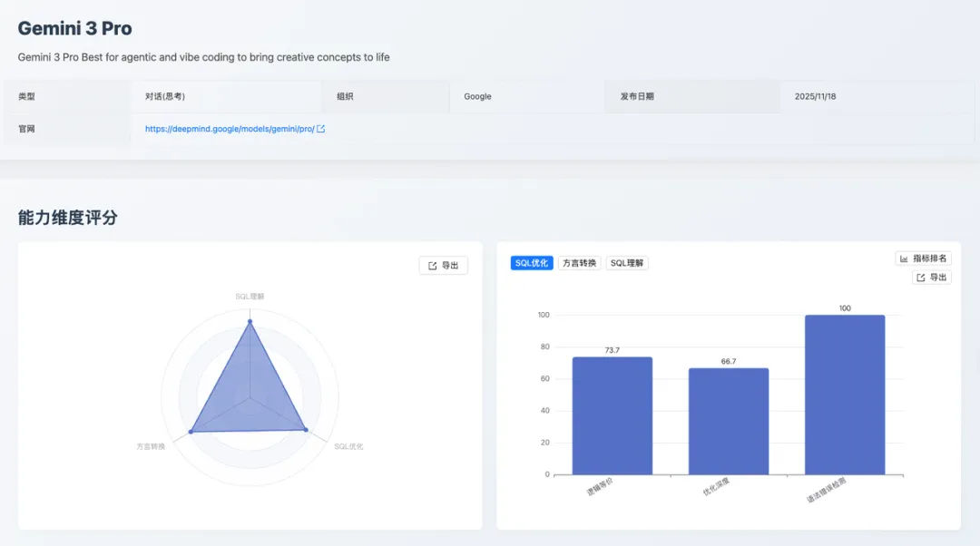Switch to the SQL理解 tab
This screenshot has height=546, width=980.
(x=627, y=262)
